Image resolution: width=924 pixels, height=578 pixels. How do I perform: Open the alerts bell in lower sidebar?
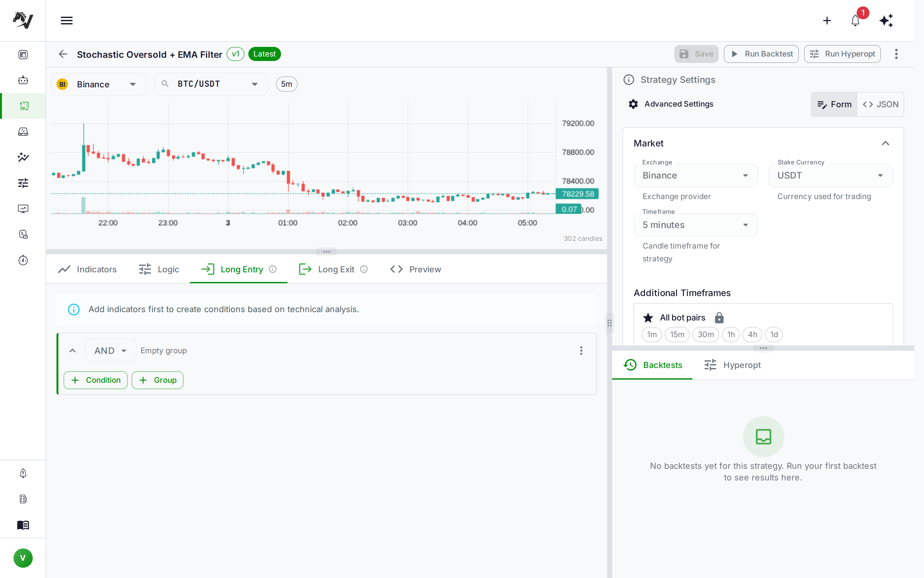[x=23, y=473]
